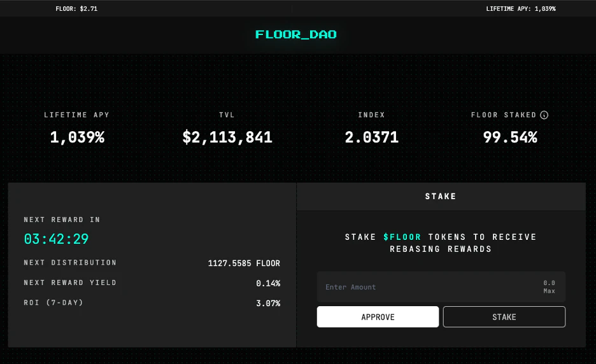
Task: Click the 99.54% FLOOR staked value
Action: (510, 137)
